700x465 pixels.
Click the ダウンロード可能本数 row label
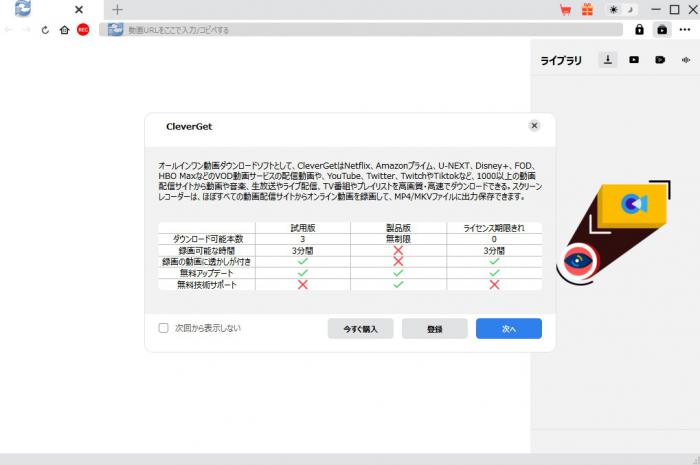tap(208, 239)
